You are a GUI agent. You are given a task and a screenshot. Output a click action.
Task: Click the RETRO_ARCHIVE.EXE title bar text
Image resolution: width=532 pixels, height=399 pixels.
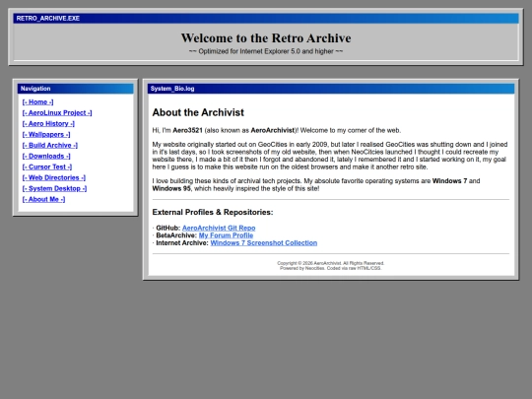click(x=48, y=19)
